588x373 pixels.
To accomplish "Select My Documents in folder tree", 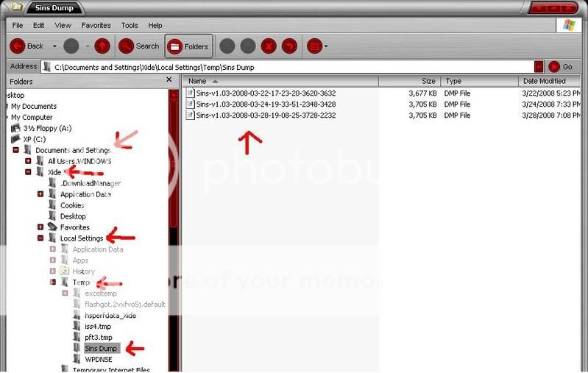I will tap(34, 107).
